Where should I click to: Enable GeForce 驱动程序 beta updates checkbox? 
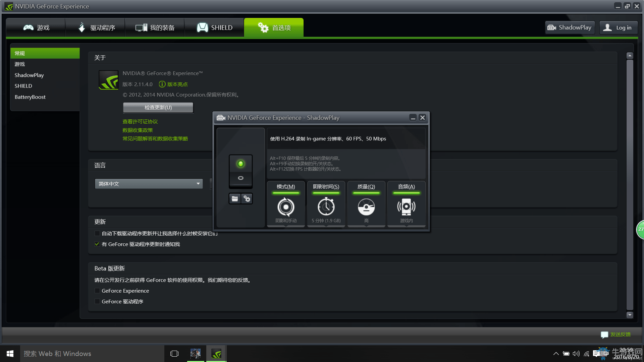(97, 301)
